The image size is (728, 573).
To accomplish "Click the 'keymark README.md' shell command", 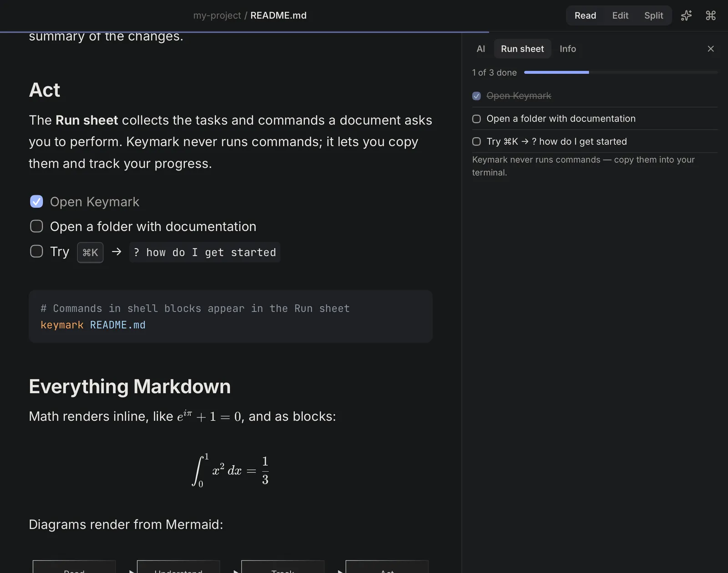I will coord(93,325).
